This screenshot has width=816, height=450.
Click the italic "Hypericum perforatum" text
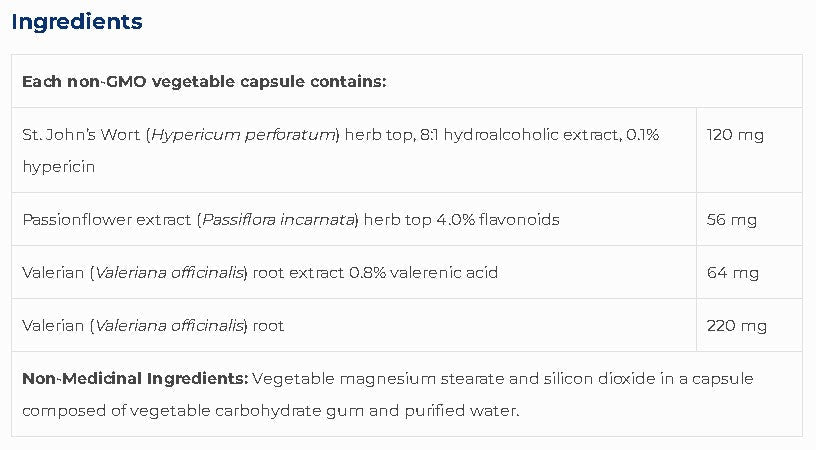[244, 134]
